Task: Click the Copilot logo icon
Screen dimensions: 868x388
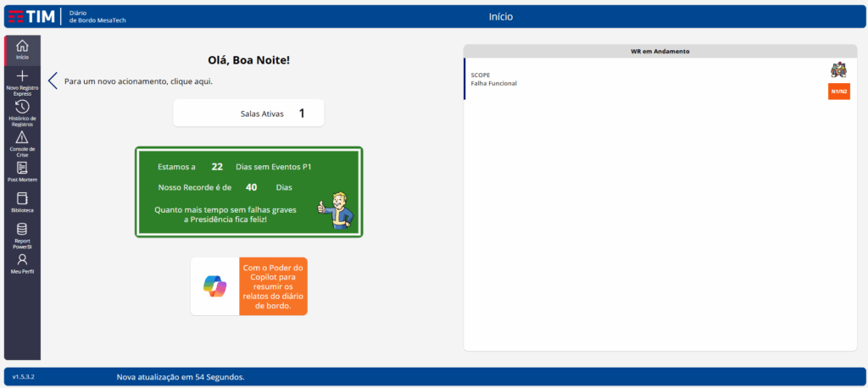Action: (214, 286)
